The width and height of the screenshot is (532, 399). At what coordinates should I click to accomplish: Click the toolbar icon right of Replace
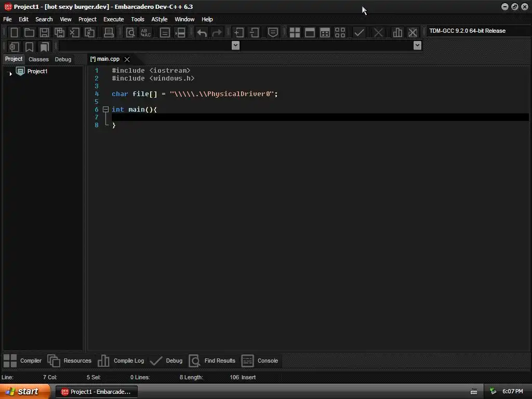[165, 33]
